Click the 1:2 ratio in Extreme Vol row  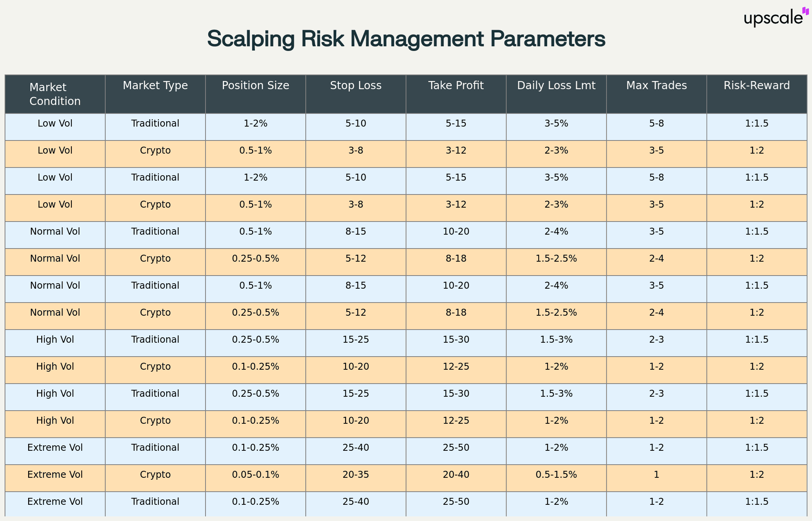757,475
